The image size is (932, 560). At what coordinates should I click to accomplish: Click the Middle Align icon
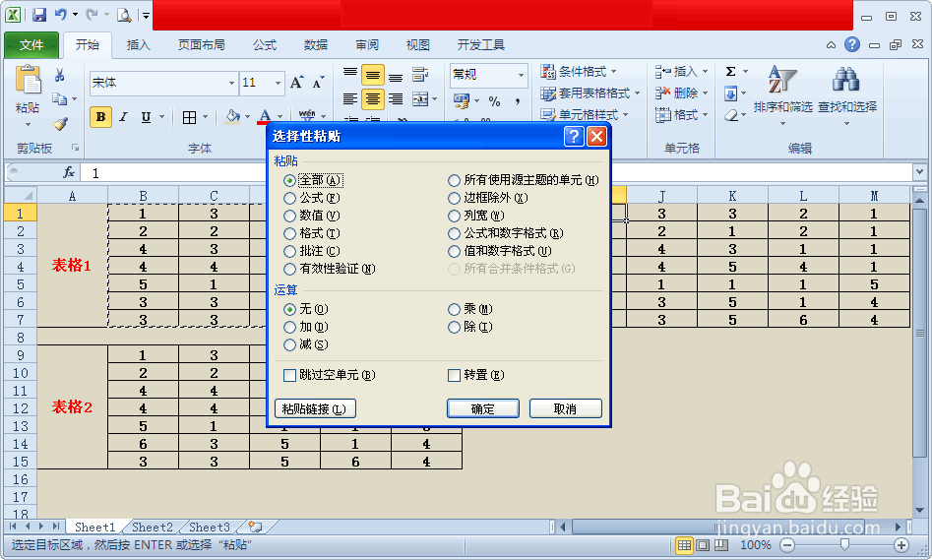tap(373, 76)
